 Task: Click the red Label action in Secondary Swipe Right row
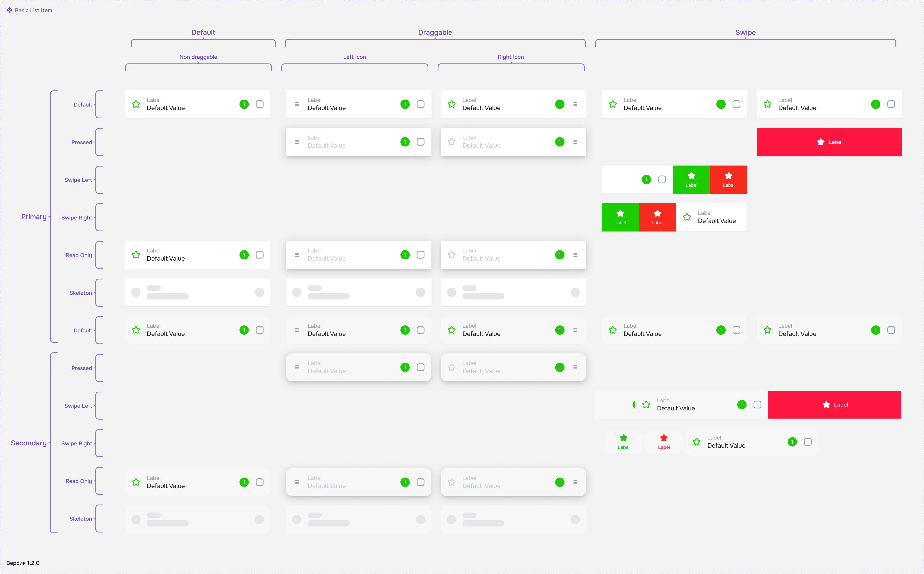click(x=664, y=442)
